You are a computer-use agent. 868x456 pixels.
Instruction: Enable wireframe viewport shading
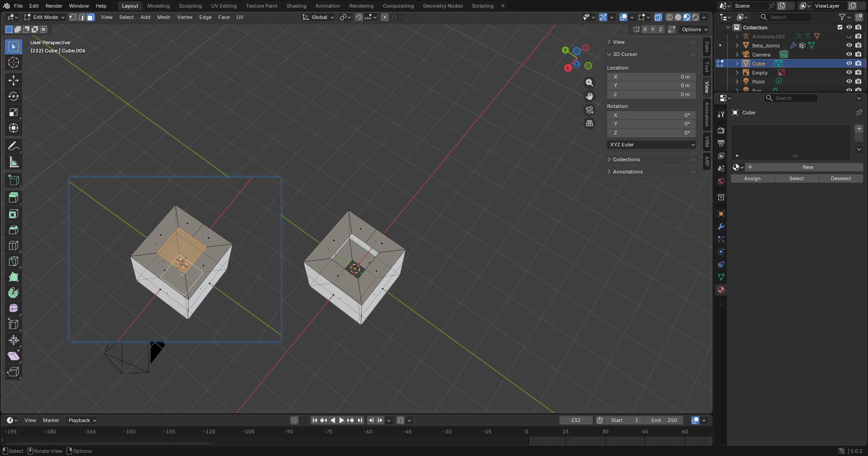point(670,17)
